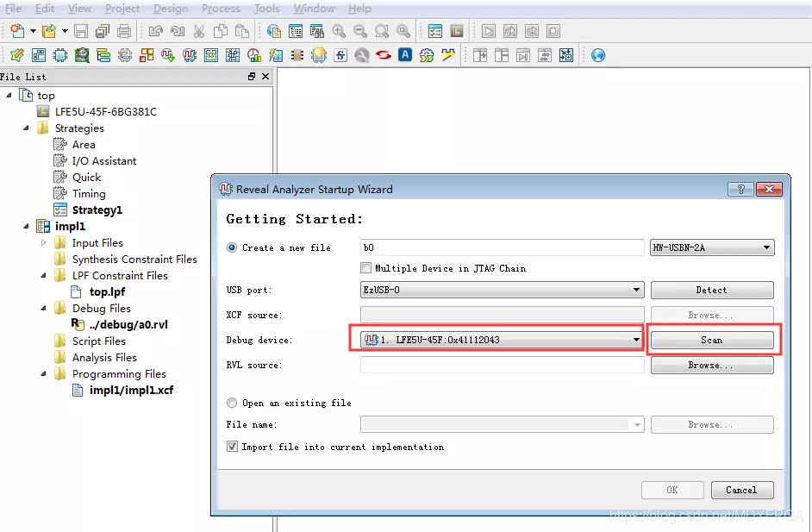The image size is (812, 532).
Task: Open the USB port EzUSB-0 dropdown
Action: click(503, 290)
